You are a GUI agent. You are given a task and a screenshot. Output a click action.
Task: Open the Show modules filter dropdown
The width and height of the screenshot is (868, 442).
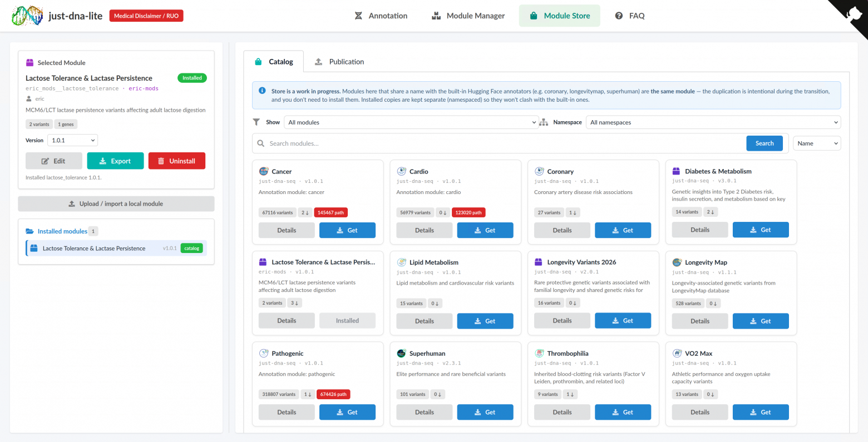(411, 122)
